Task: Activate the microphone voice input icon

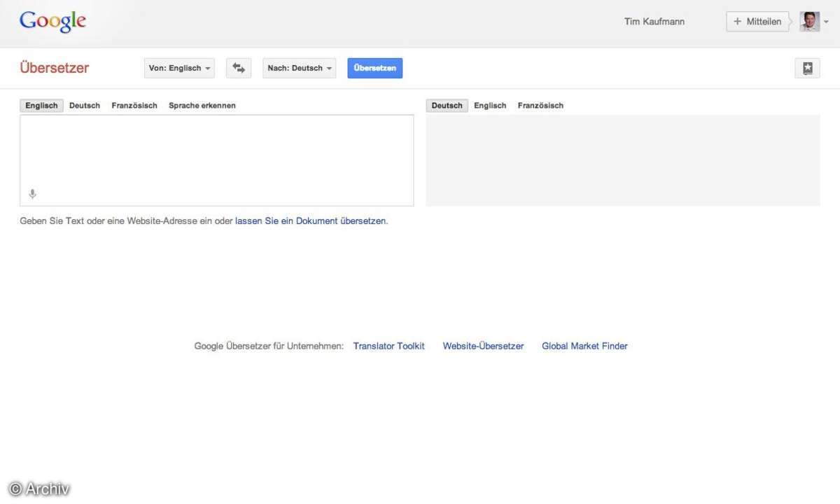Action: (x=32, y=194)
